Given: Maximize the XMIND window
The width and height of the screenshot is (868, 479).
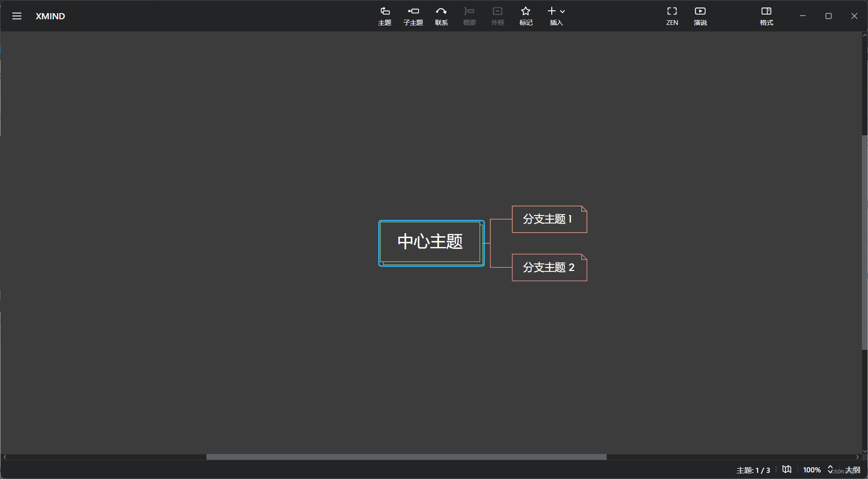Looking at the screenshot, I should pyautogui.click(x=829, y=16).
